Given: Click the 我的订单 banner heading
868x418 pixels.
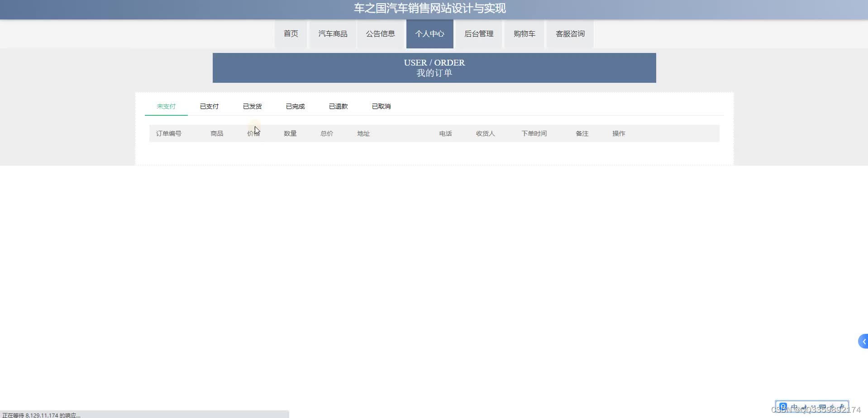Looking at the screenshot, I should [x=434, y=73].
